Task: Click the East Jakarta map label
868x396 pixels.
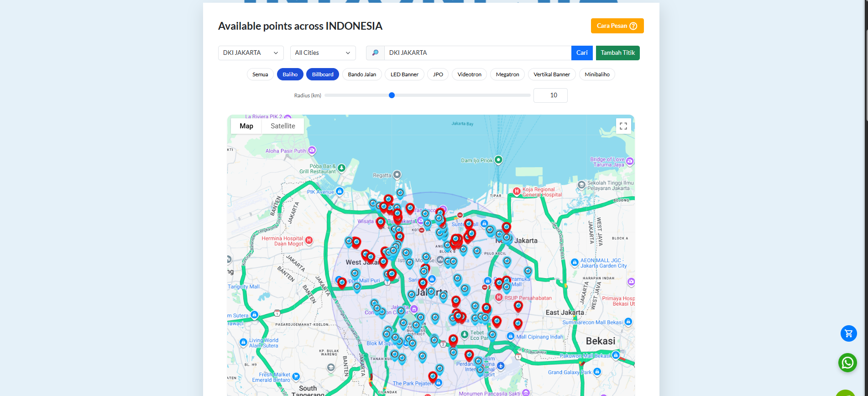Action: (565, 312)
